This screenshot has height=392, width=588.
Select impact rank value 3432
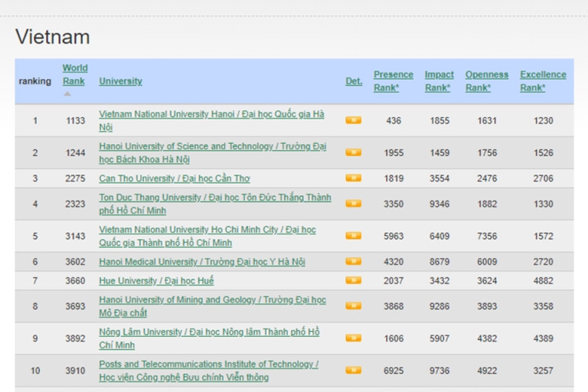[x=439, y=280]
